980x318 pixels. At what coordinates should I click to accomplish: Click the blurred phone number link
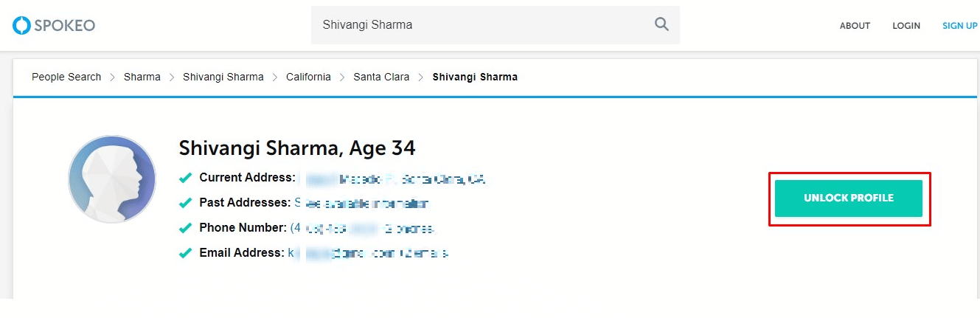coord(362,228)
